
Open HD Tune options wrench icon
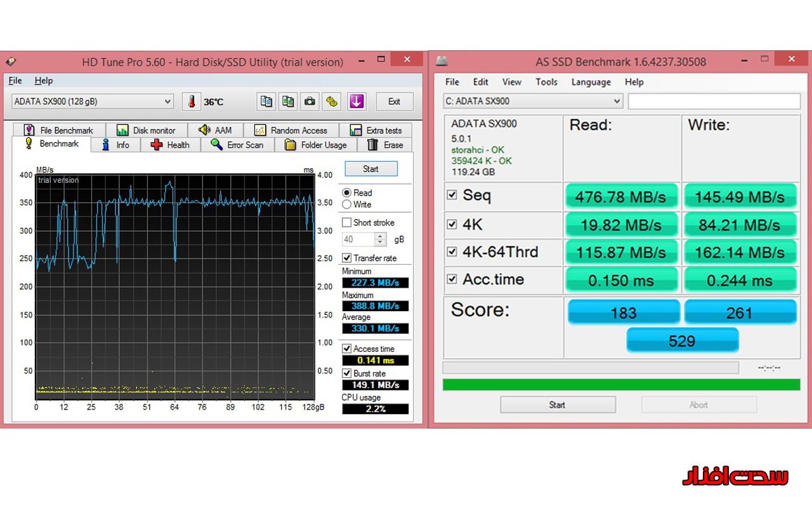pyautogui.click(x=331, y=102)
